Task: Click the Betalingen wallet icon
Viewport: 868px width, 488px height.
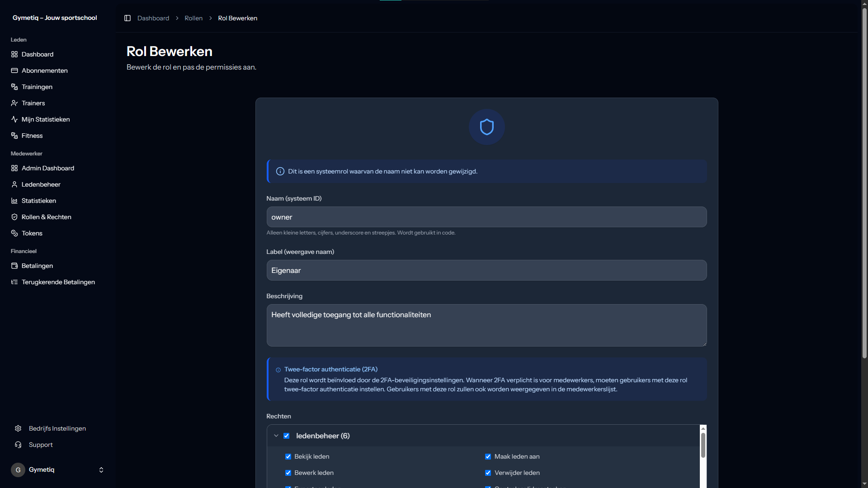Action: 14,266
